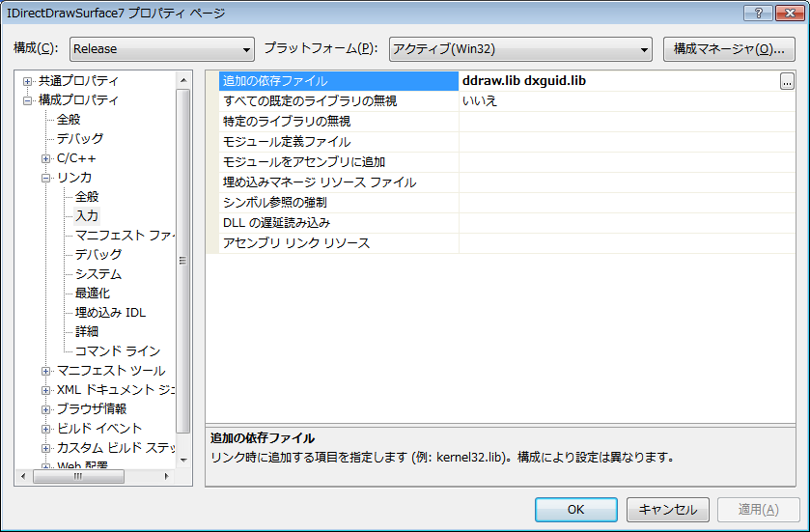Viewport: 810px width, 532px height.
Task: Select the C/C++ label
Action: 76,158
